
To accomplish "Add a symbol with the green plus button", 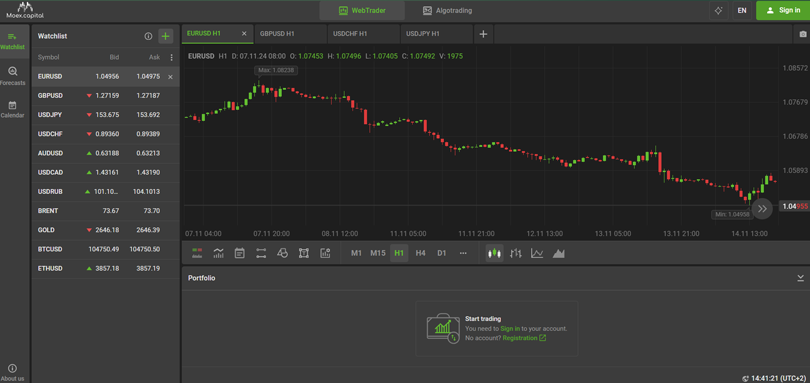I will [165, 36].
